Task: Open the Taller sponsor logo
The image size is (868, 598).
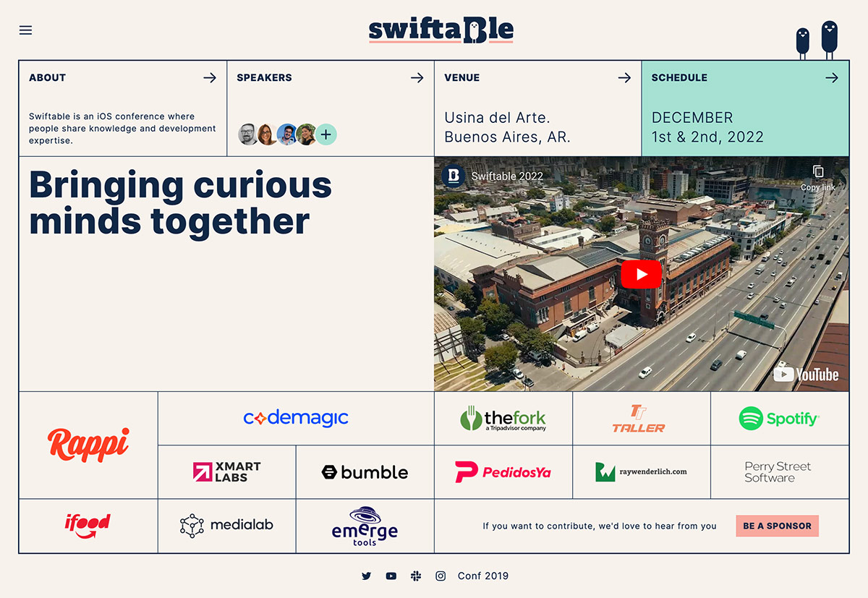Action: click(639, 419)
